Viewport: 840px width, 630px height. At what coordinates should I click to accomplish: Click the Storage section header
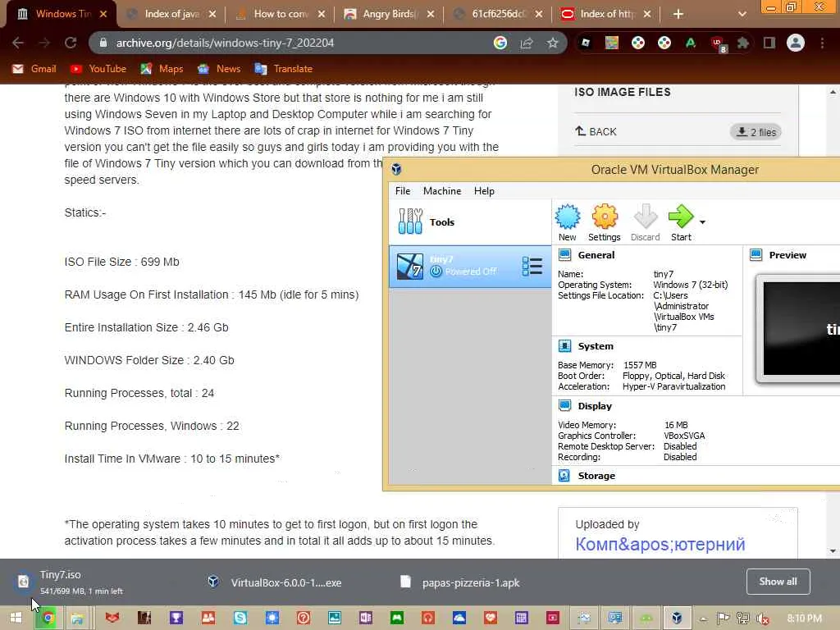(x=596, y=476)
